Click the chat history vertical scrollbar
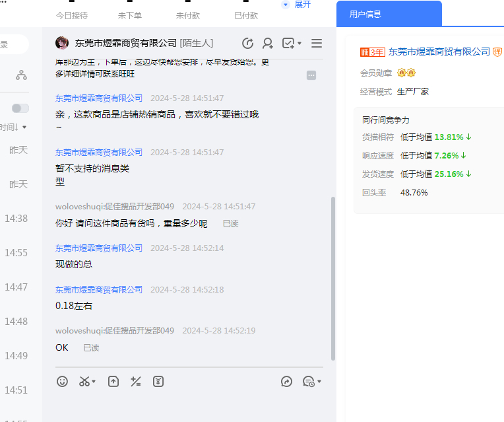This screenshot has height=422, width=504. 332,277
